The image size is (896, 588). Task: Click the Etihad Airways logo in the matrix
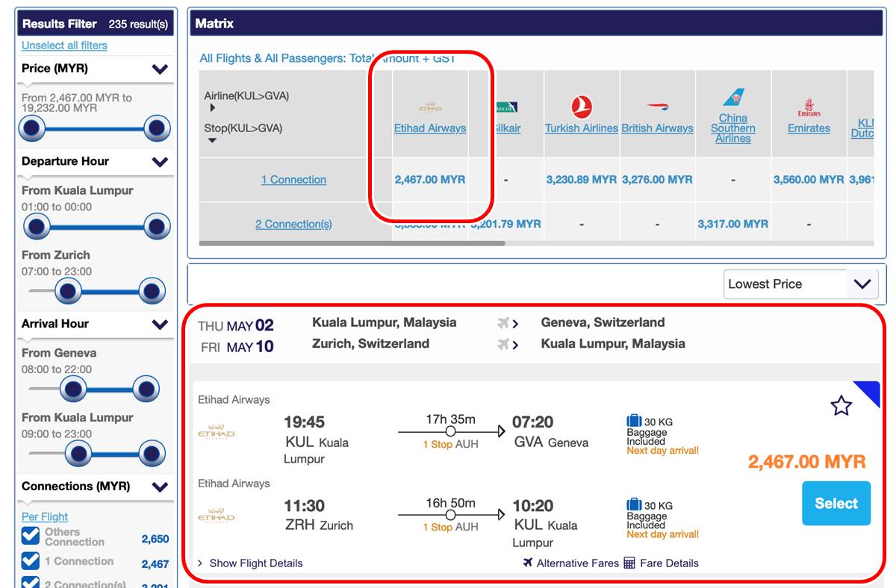tap(430, 107)
